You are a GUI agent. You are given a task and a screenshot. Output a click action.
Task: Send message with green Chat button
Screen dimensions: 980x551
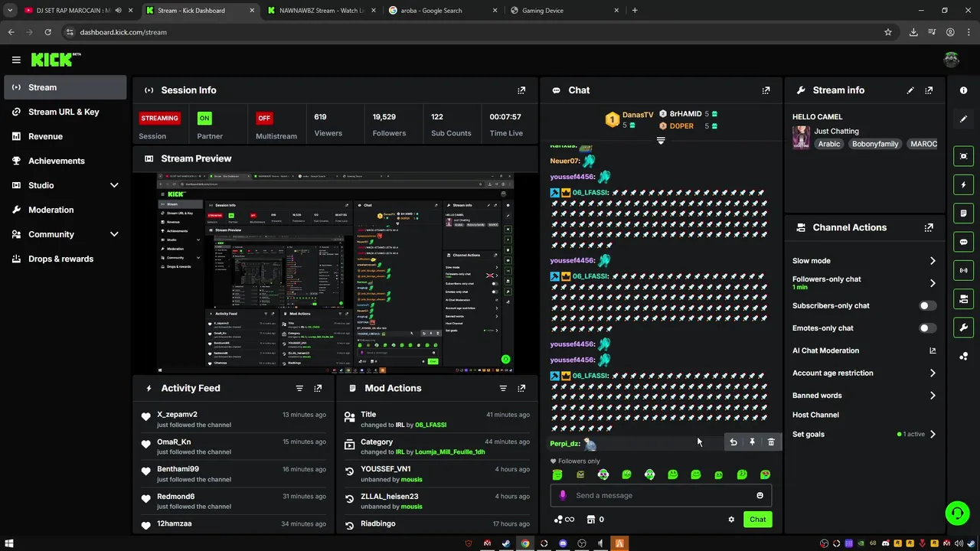(x=757, y=520)
